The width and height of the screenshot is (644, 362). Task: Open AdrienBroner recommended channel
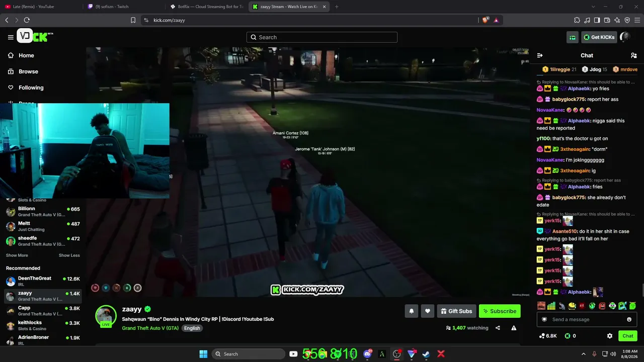43,340
